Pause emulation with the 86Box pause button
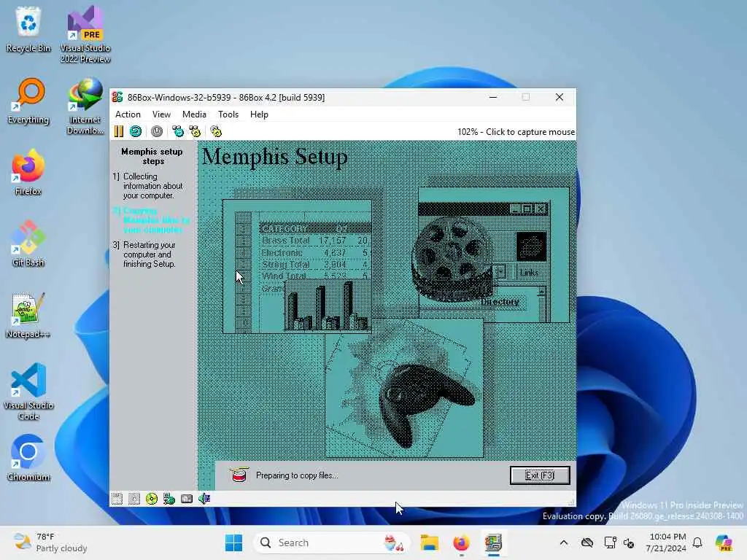 pyautogui.click(x=119, y=131)
